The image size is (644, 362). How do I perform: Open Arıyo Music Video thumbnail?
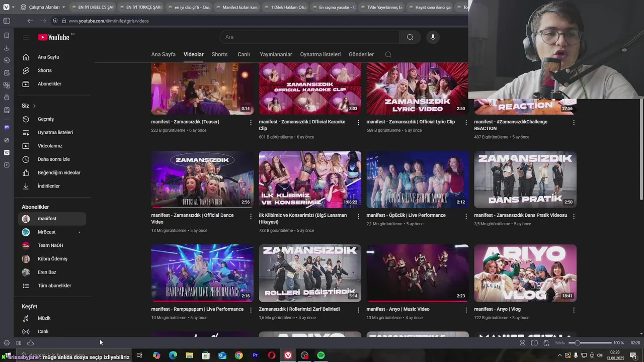pos(418,273)
